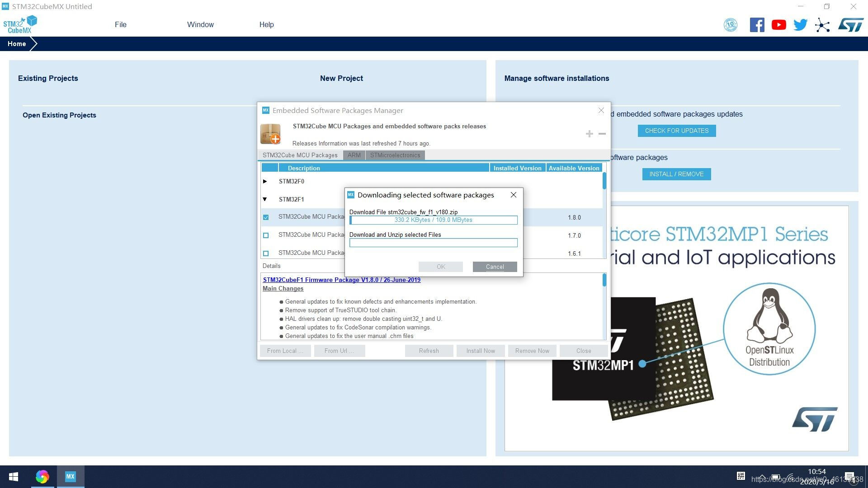Click the ST community network icon

(823, 24)
